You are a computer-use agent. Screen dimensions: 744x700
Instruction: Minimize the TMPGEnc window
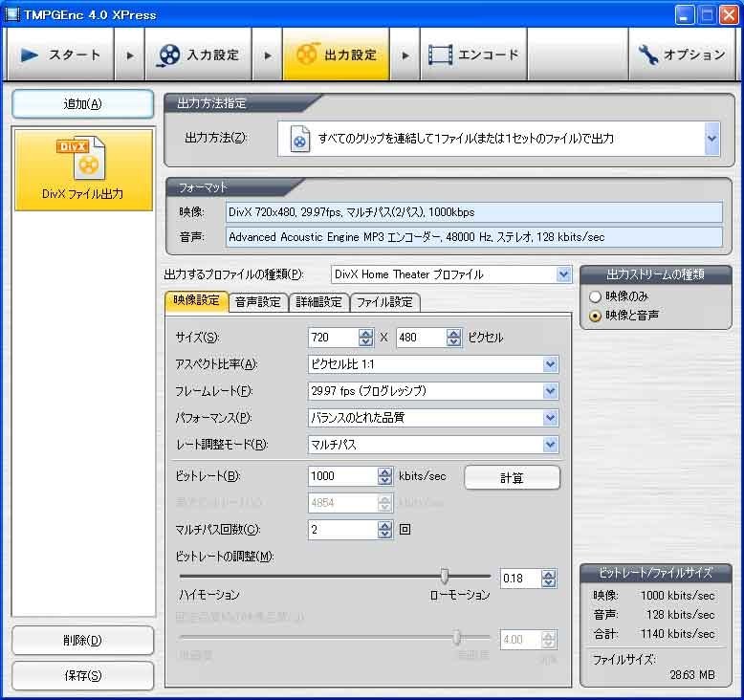(x=684, y=14)
